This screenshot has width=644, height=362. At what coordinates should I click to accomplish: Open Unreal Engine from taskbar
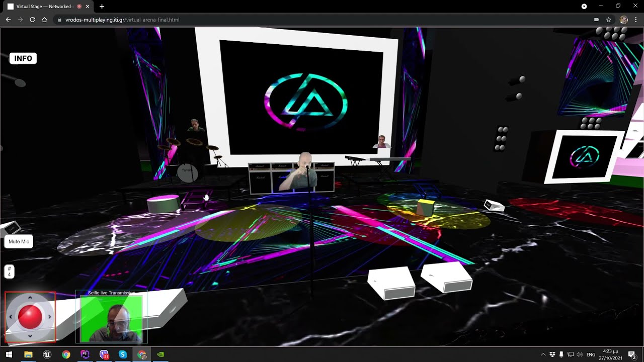tap(47, 354)
